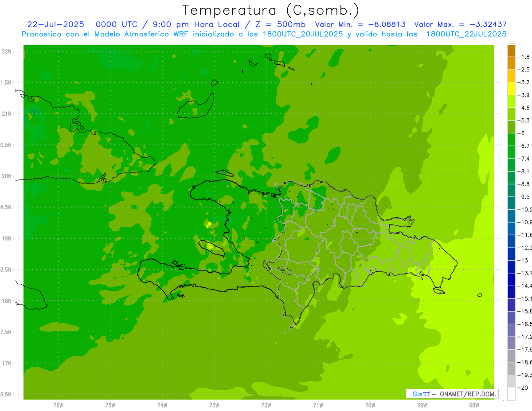Viewport: 532px width, 411px height.
Task: Click the '69W' longitude label
Action: coord(422,405)
